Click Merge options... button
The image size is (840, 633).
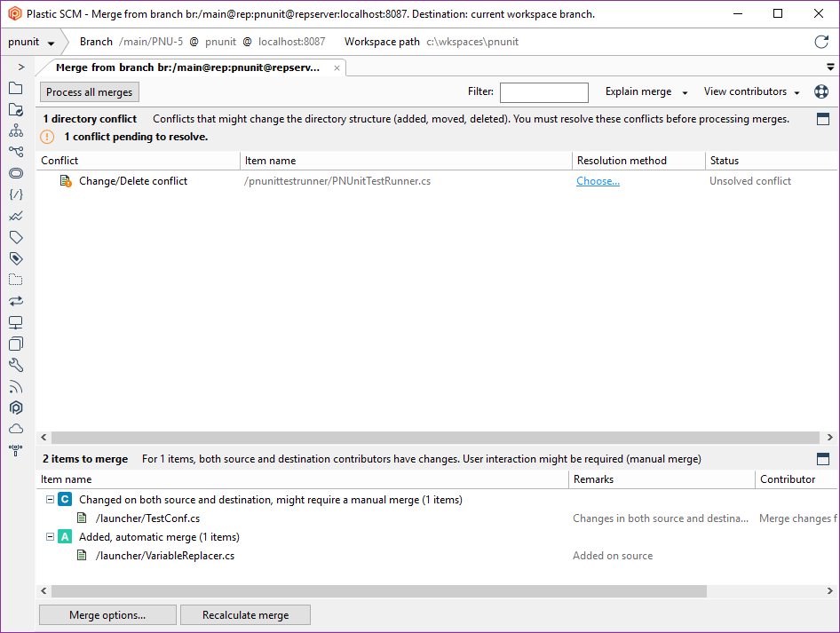click(107, 614)
